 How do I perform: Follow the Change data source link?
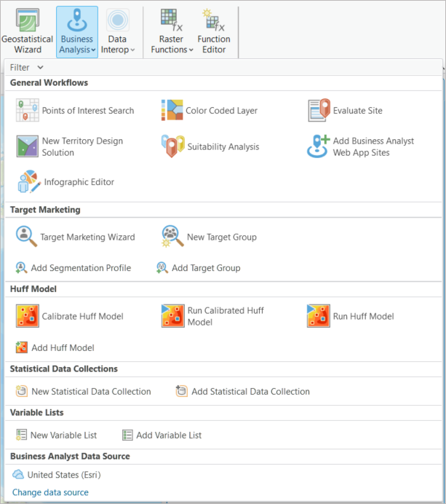tap(50, 492)
